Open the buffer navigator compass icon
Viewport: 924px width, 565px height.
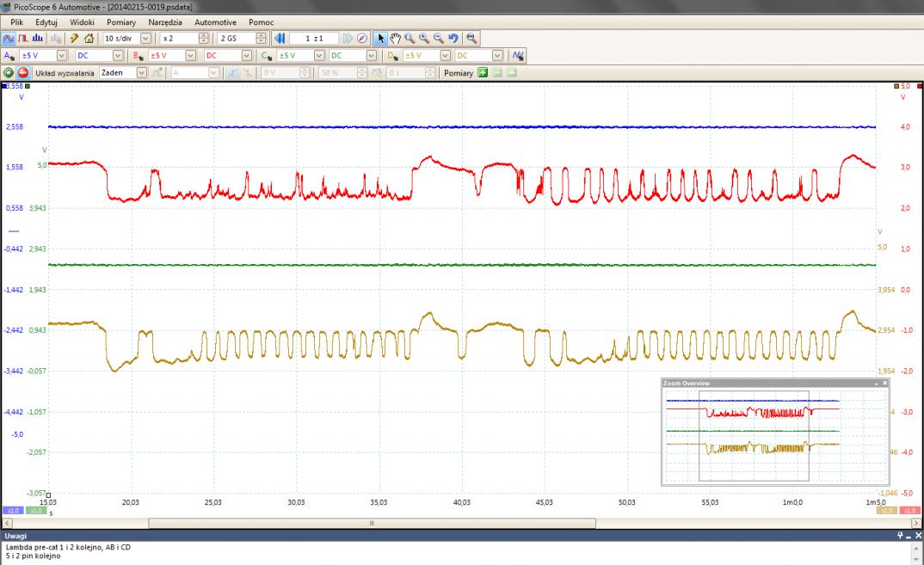click(362, 39)
